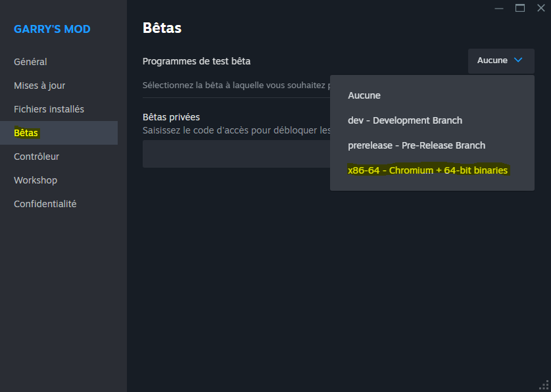Minimize the properties window
551x392 pixels.
pyautogui.click(x=499, y=8)
